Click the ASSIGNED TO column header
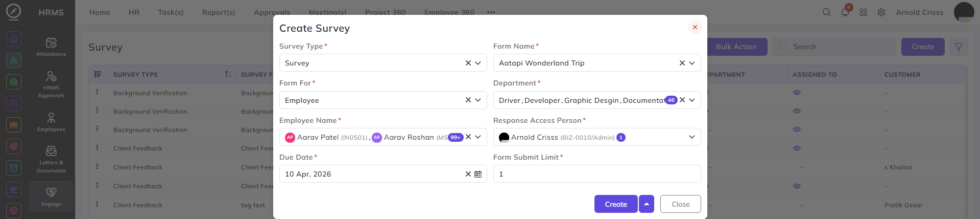 coord(815,74)
